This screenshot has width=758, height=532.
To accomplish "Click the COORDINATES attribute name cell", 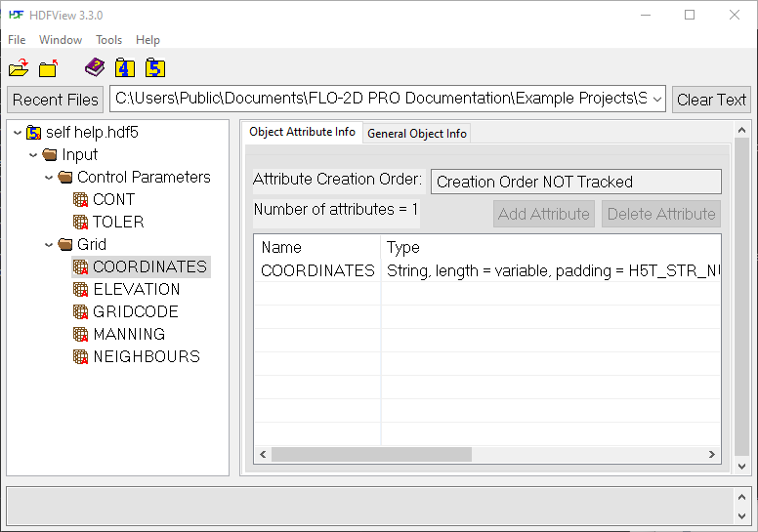I will tap(317, 271).
